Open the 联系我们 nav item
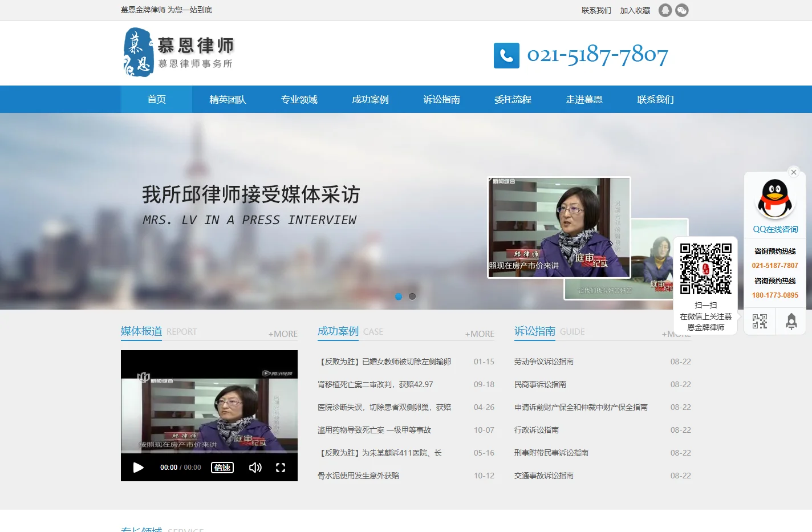The width and height of the screenshot is (812, 532). coord(655,99)
